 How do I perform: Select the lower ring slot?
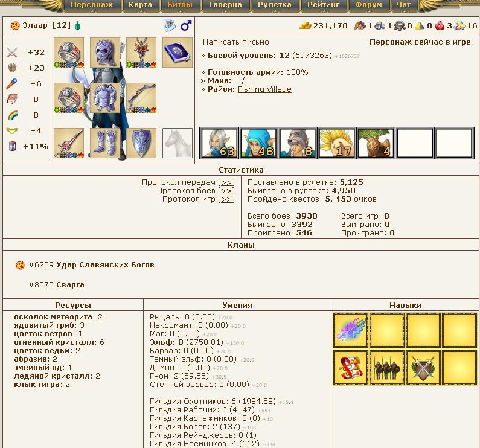[x=69, y=98]
